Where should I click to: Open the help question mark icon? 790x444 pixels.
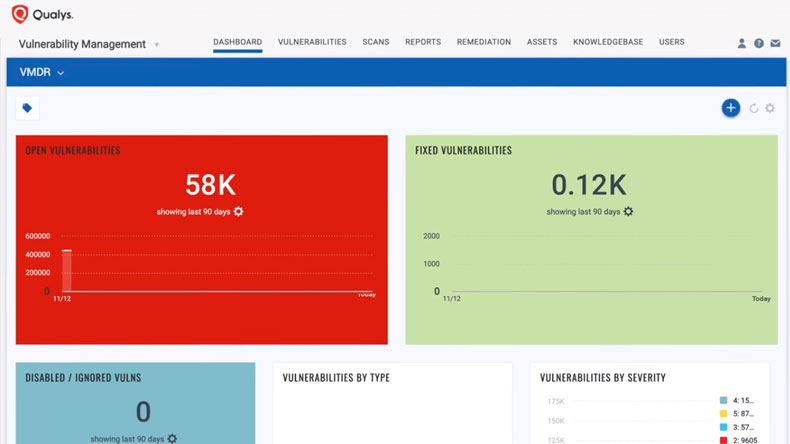point(758,44)
